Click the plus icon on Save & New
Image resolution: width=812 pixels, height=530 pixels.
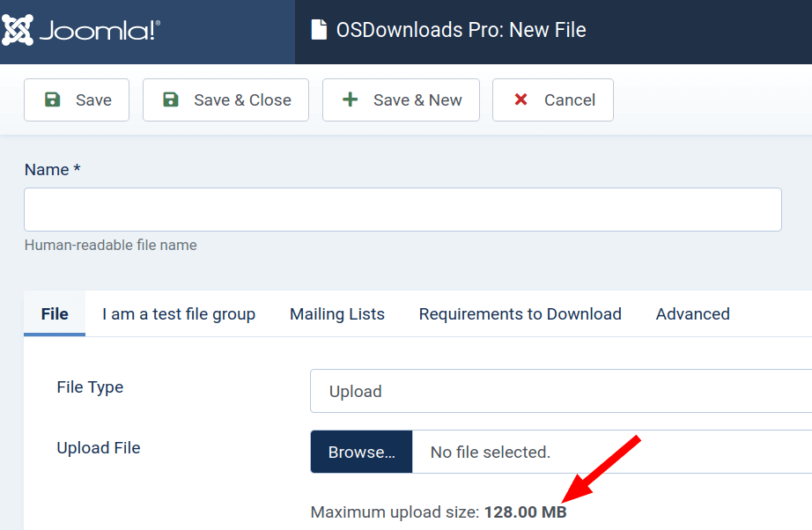point(350,99)
